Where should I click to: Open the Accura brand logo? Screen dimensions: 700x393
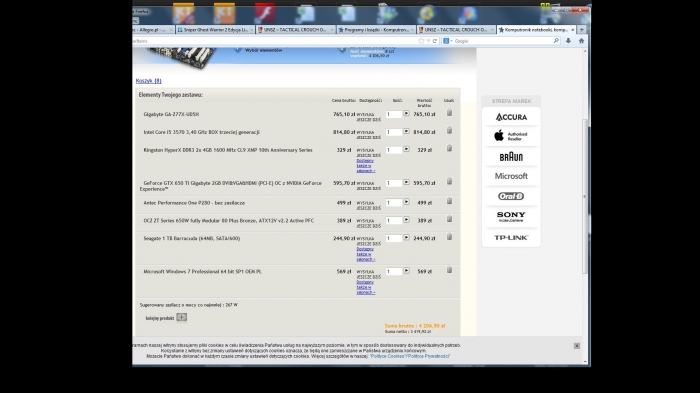(x=511, y=117)
